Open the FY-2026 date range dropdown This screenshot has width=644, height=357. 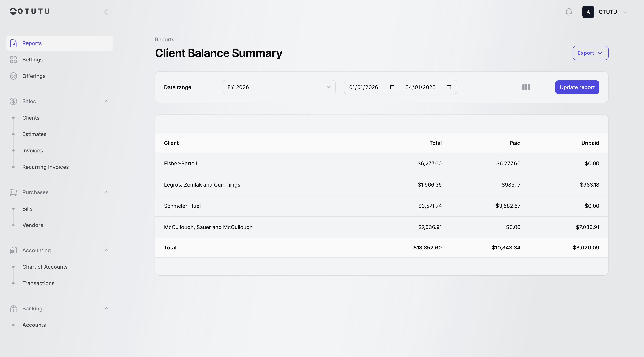tap(279, 87)
